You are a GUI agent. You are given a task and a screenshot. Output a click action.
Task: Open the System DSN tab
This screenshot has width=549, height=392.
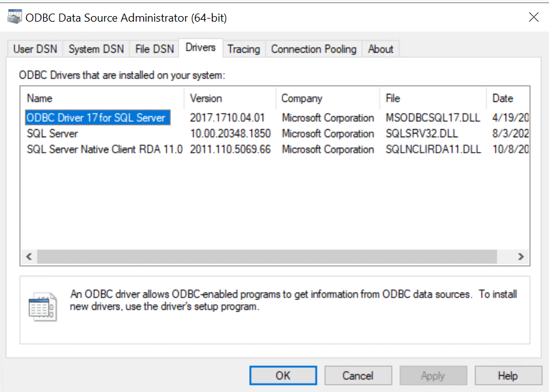(95, 48)
